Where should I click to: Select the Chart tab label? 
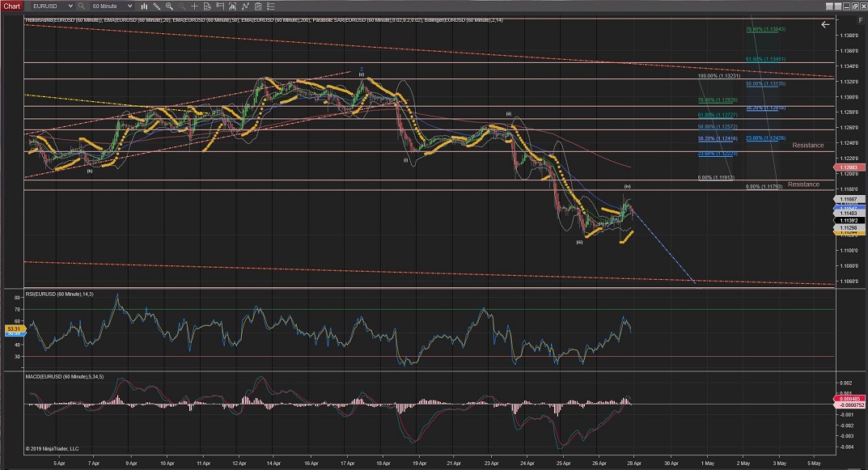click(x=12, y=6)
